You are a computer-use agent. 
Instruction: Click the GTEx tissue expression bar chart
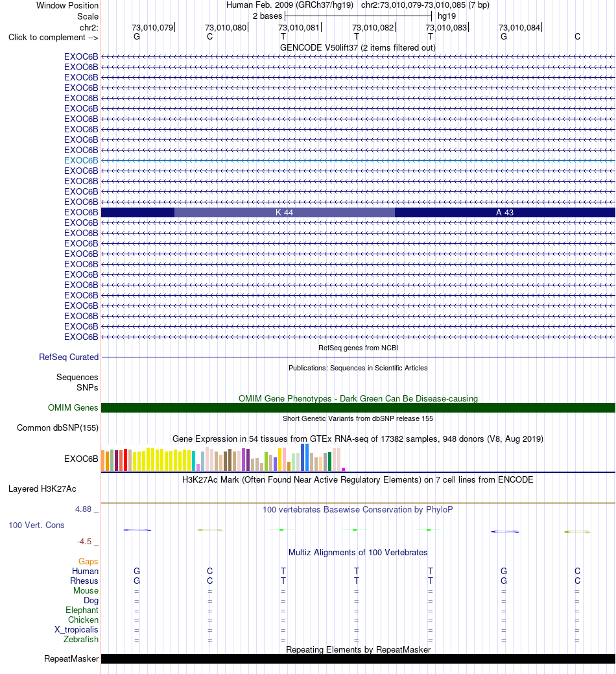click(223, 458)
